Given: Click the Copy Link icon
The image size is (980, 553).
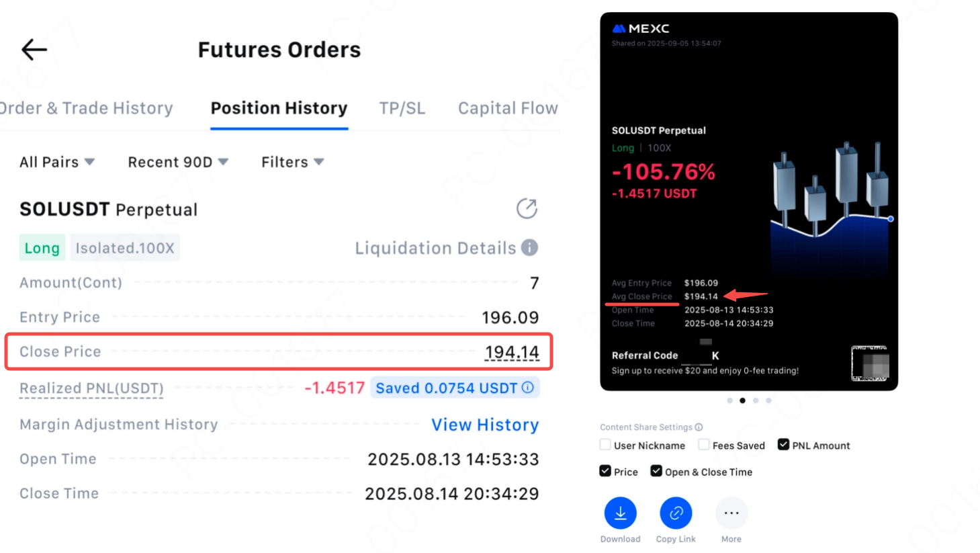Looking at the screenshot, I should pyautogui.click(x=676, y=513).
